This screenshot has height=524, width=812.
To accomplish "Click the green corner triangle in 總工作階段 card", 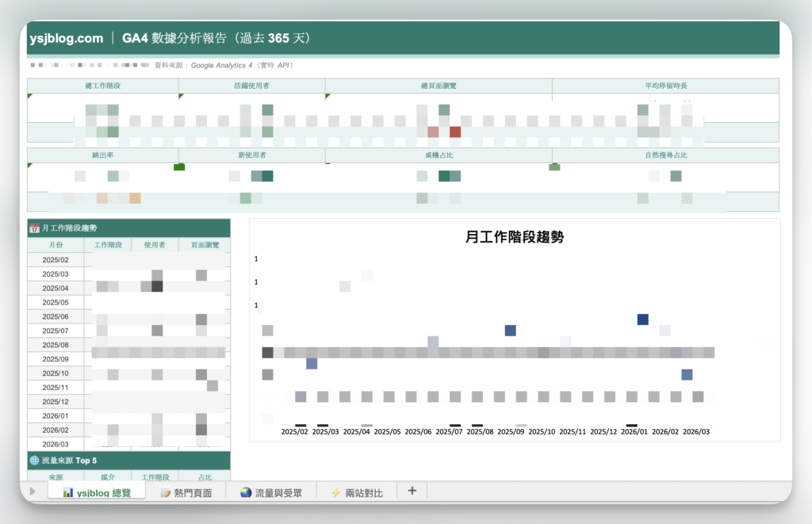I will tap(30, 96).
